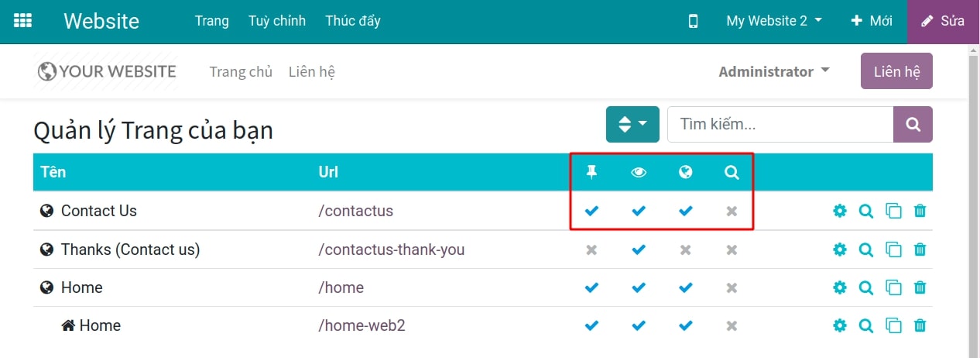Image resolution: width=980 pixels, height=358 pixels.
Task: Open the apps grid menu
Action: pos(23,21)
